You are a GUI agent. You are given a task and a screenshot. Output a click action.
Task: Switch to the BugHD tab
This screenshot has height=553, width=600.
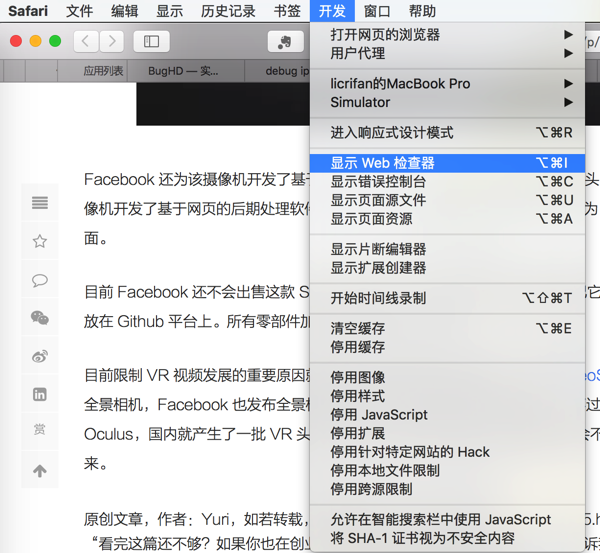click(x=186, y=71)
